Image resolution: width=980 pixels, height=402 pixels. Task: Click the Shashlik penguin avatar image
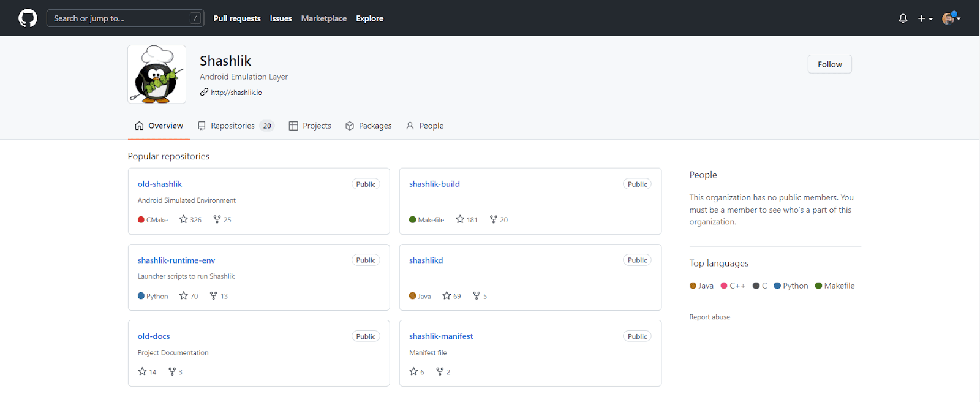157,74
